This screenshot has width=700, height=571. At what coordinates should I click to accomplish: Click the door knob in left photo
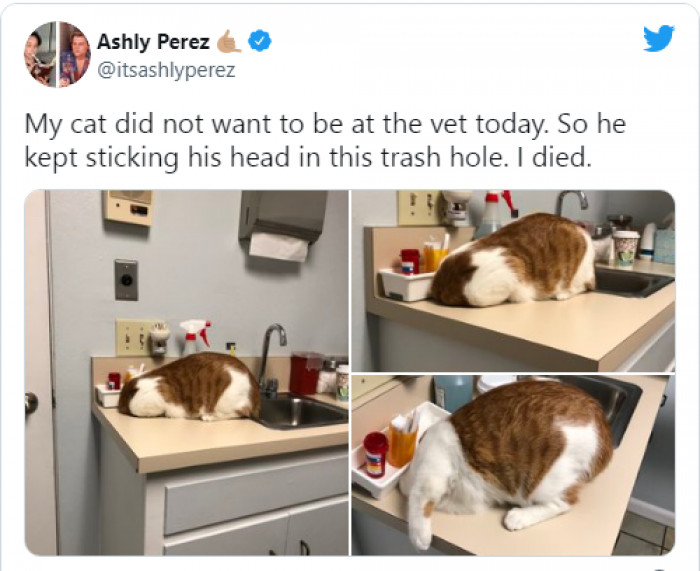(31, 403)
